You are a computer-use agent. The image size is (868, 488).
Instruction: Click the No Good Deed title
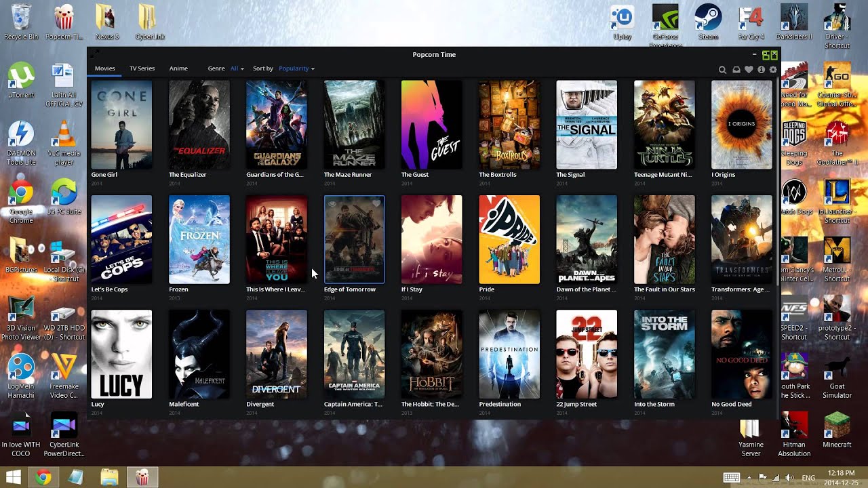(731, 404)
